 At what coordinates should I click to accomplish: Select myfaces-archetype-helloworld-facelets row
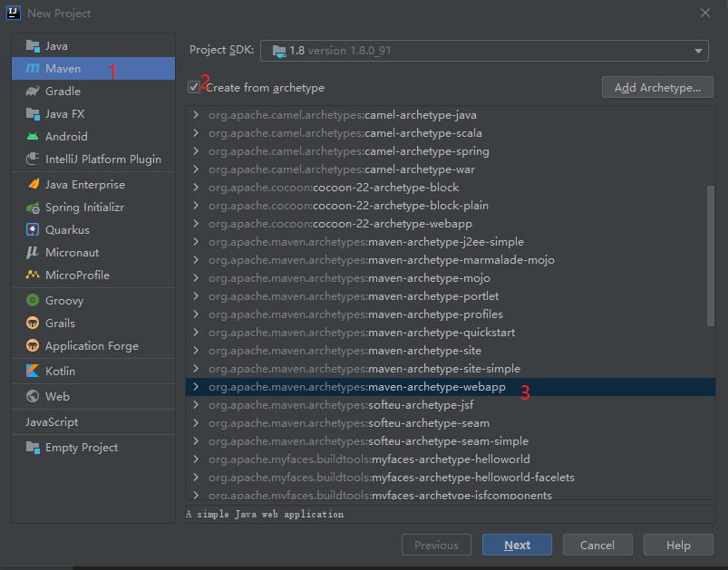point(450,478)
